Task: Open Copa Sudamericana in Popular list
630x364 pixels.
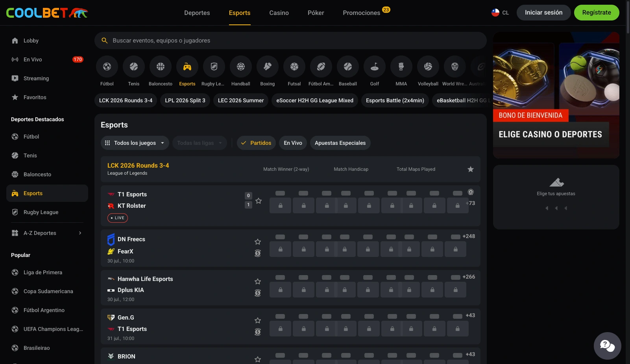Action: point(47,291)
